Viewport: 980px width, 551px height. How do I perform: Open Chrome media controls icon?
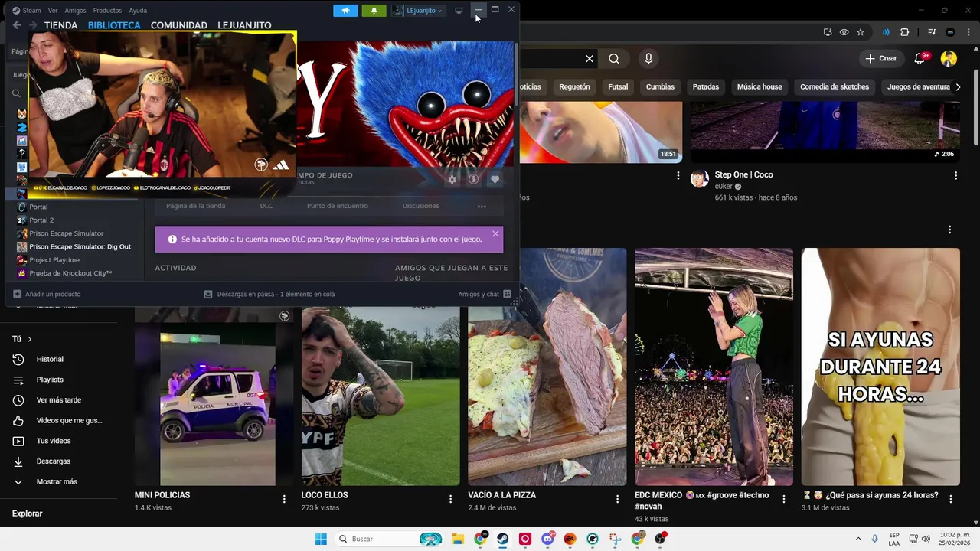[932, 32]
